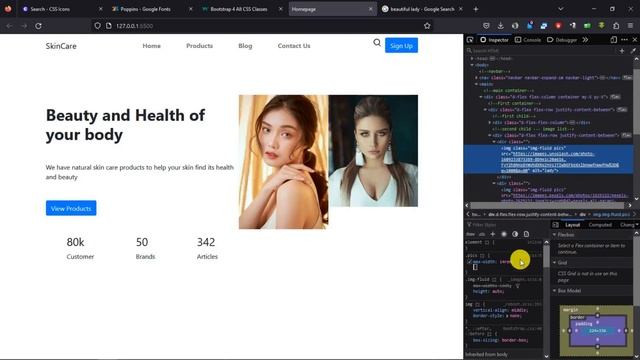Click the Sign Up button

[x=401, y=46]
